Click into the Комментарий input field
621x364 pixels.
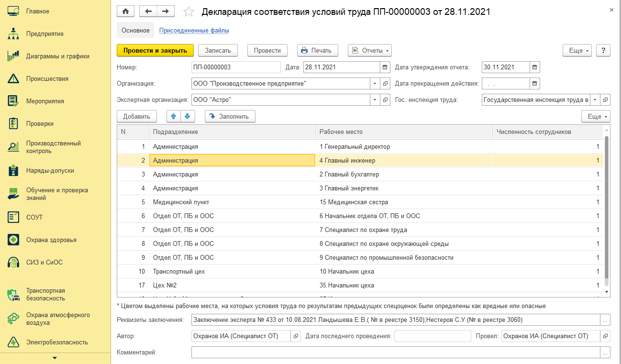[x=396, y=353]
